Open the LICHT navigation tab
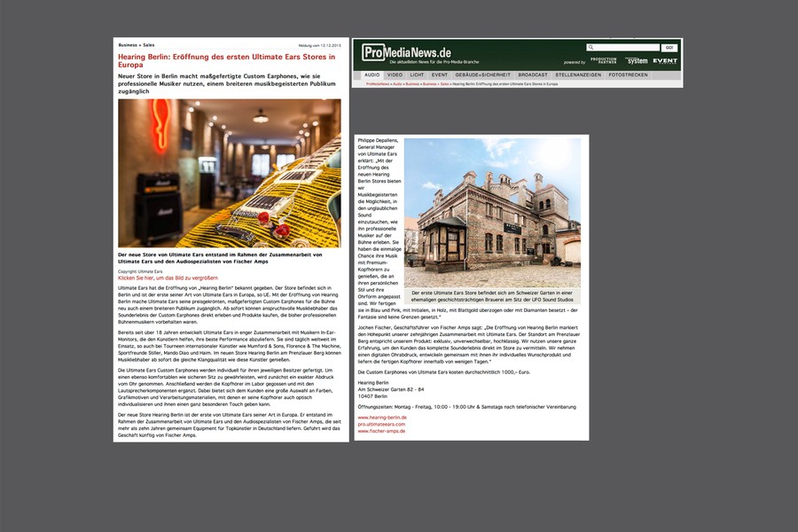Image resolution: width=798 pixels, height=532 pixels. click(x=417, y=75)
